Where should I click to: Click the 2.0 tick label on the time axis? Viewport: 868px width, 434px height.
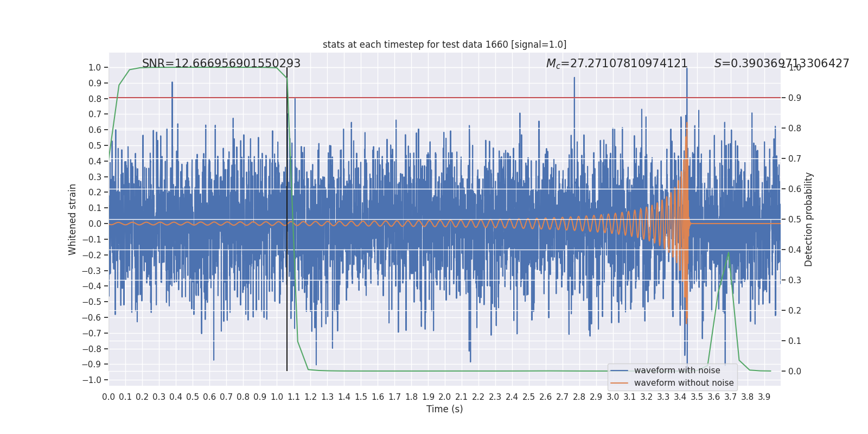[445, 397]
